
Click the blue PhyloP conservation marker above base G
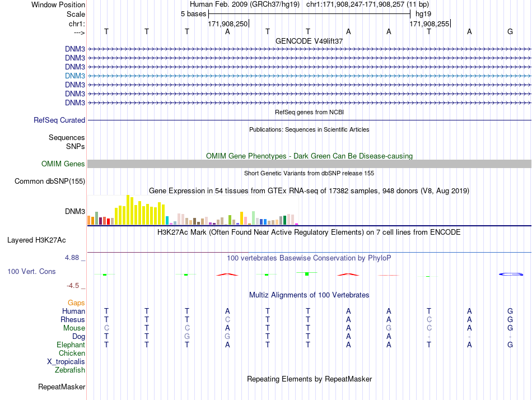(x=511, y=274)
